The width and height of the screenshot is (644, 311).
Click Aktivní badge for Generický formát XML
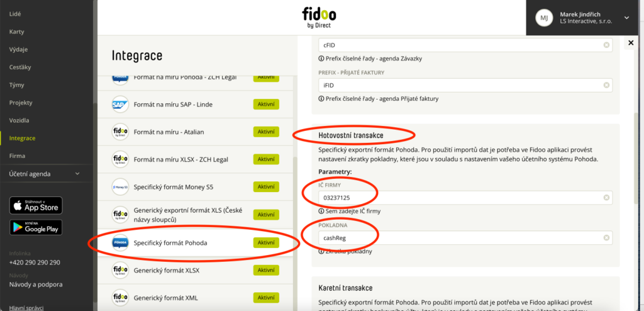coord(266,297)
